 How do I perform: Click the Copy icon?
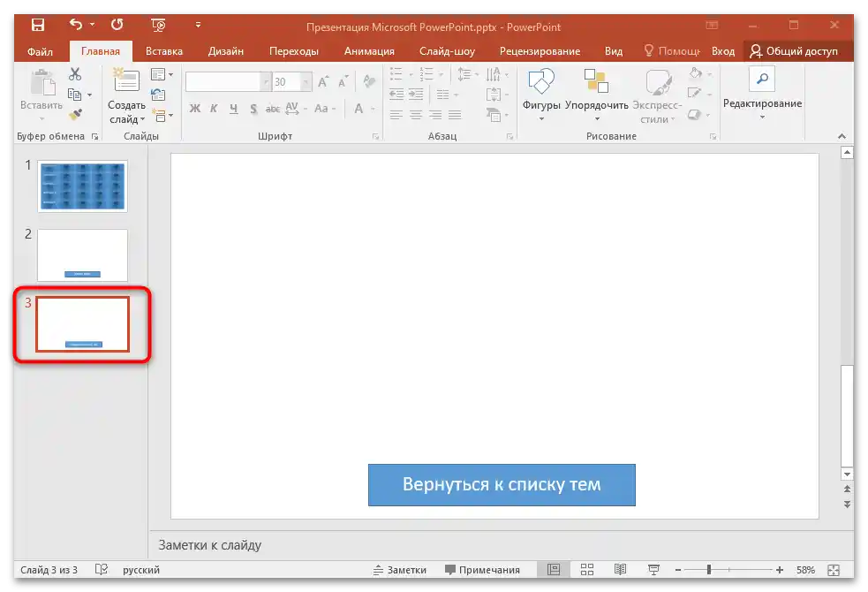[x=75, y=93]
